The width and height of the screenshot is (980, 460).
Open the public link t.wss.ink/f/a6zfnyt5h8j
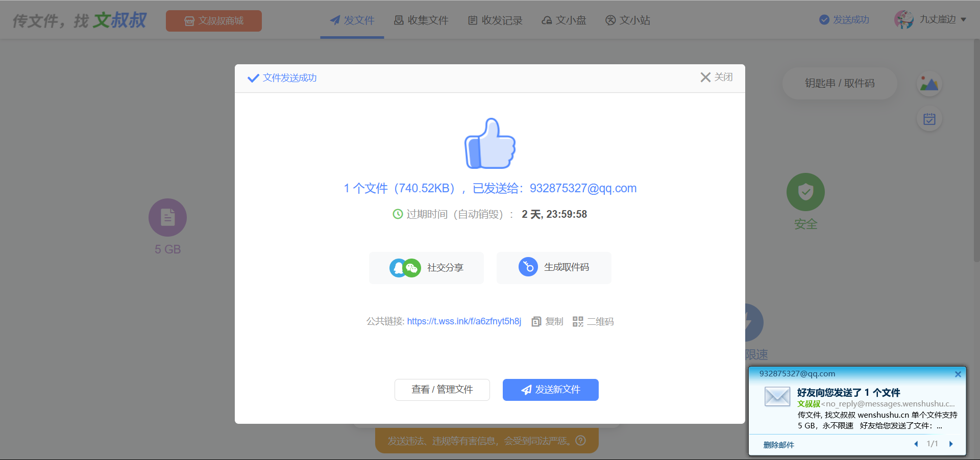[x=464, y=321]
